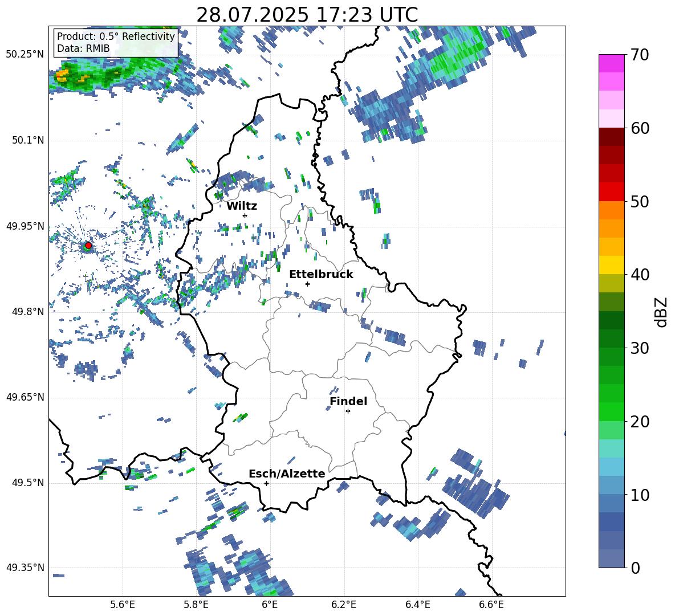Click the bright green colorbar segment above 20
675x616 pixels.
point(611,411)
